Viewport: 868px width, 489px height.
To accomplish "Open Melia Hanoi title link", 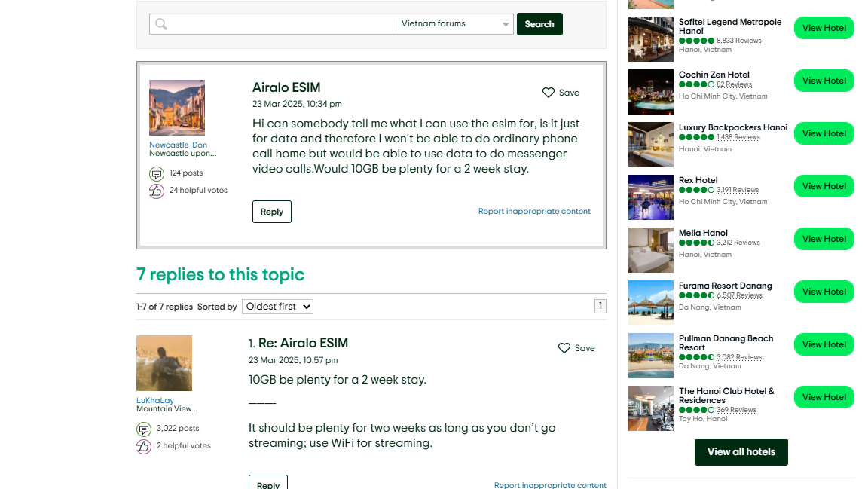I will (703, 233).
